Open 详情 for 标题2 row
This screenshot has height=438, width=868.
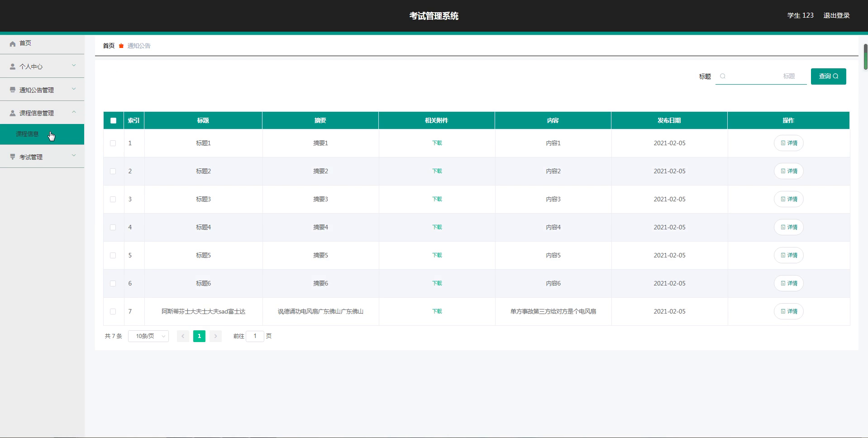(x=788, y=171)
